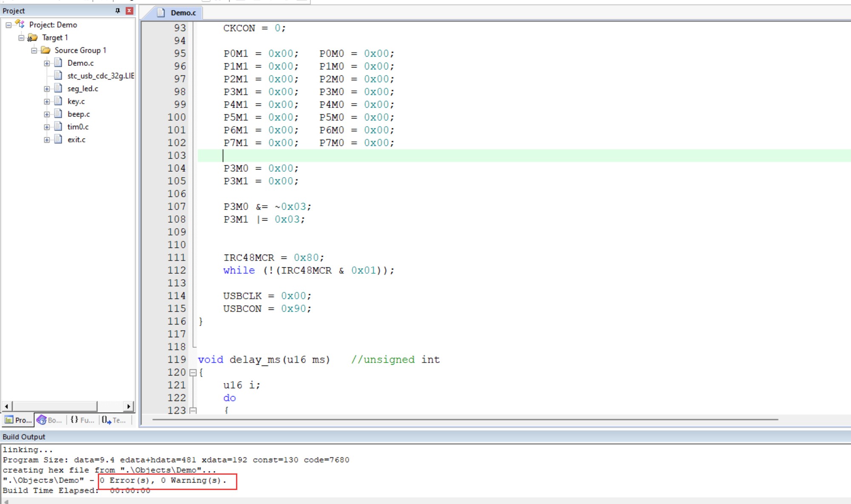
Task: Expand the seg_led.c file node
Action: [47, 89]
